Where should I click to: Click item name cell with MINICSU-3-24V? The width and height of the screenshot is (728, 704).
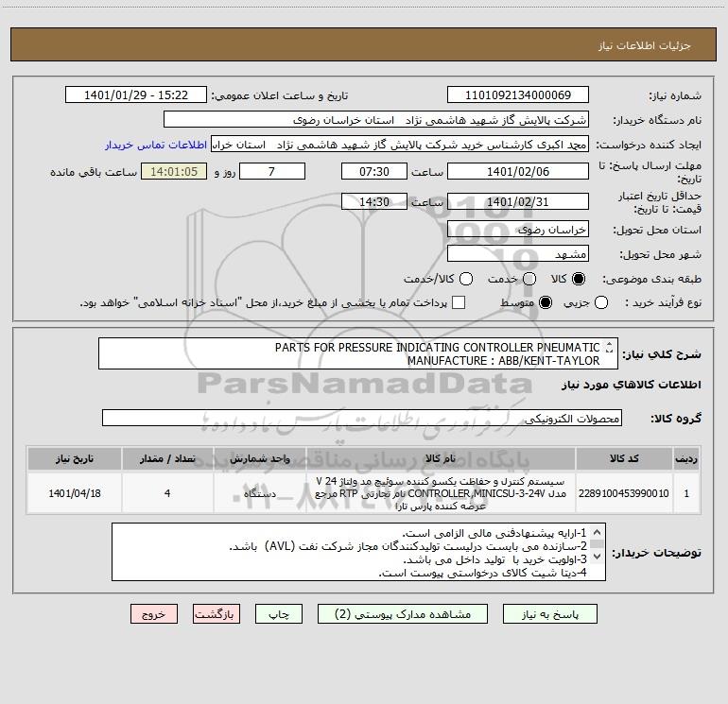(441, 493)
